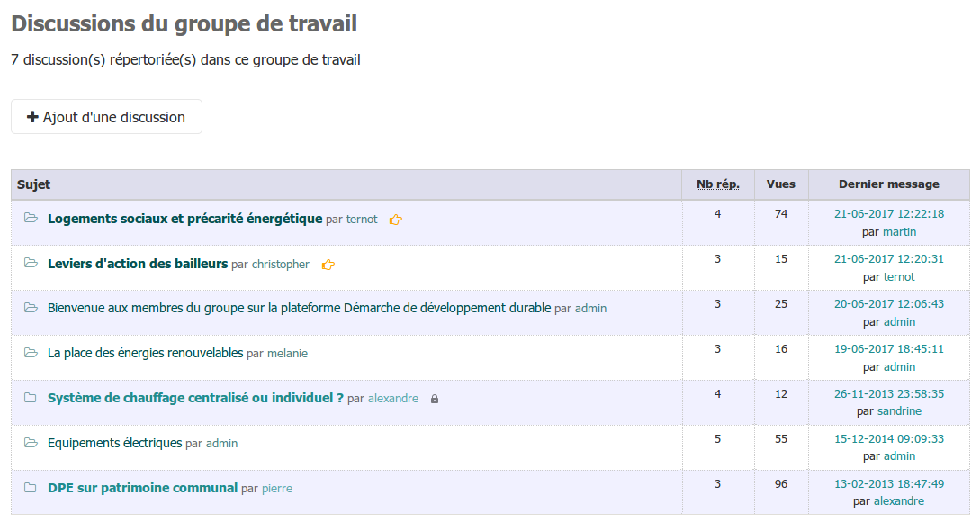
Task: Open last message dated 26-11-2013 23:58:35
Action: click(x=889, y=394)
